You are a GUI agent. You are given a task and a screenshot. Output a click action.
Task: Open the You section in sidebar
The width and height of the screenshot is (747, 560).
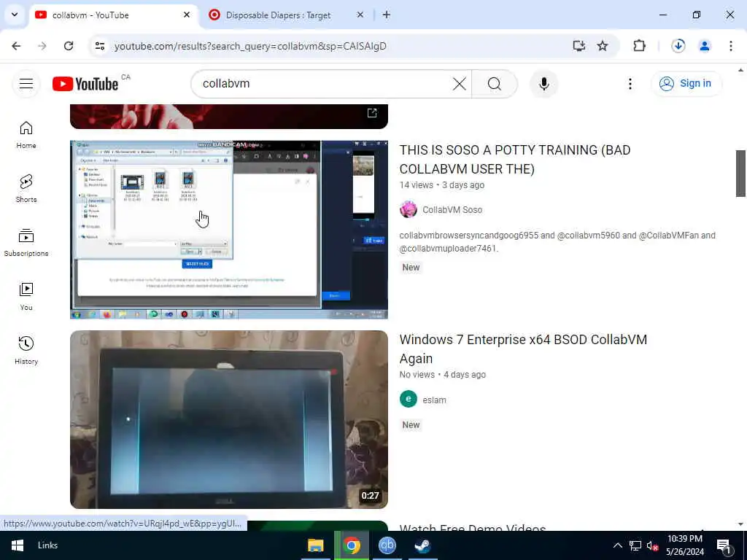26,296
